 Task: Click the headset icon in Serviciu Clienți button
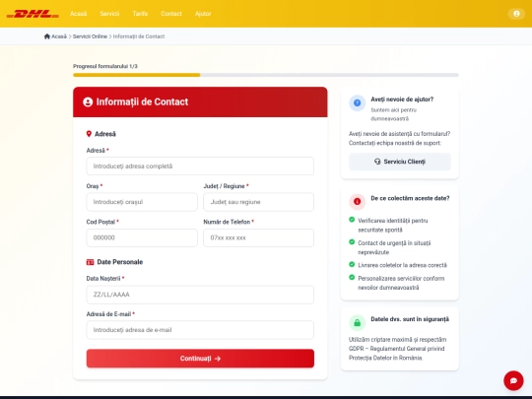pyautogui.click(x=377, y=162)
